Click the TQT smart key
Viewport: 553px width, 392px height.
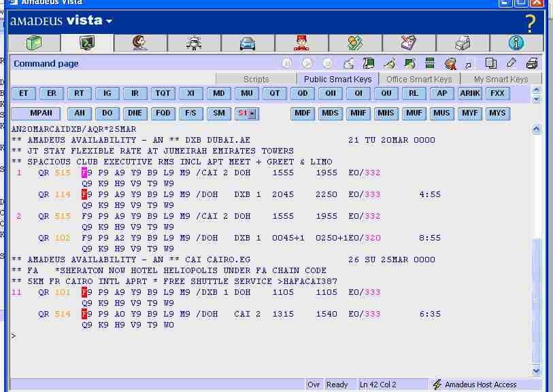tap(163, 93)
